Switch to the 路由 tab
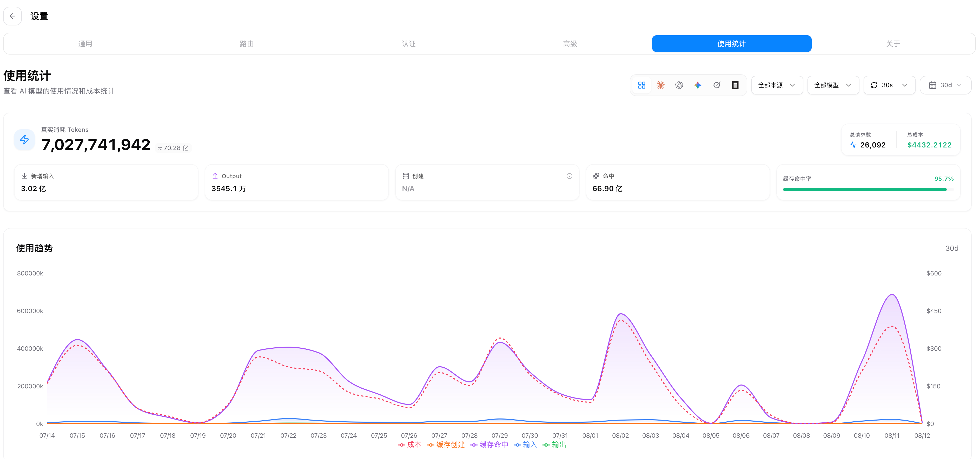Screen dimensions: 980x459 point(247,44)
